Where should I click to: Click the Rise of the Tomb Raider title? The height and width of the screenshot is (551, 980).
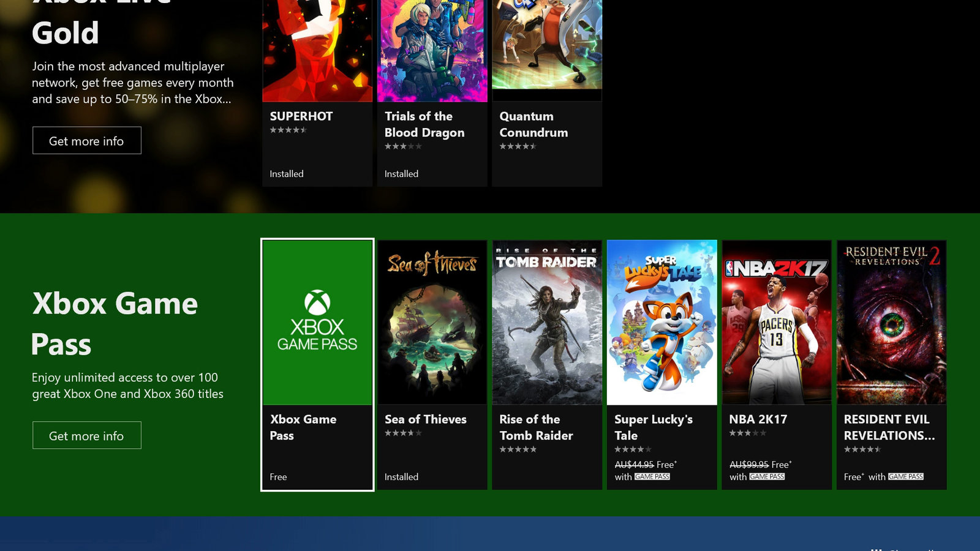click(536, 427)
